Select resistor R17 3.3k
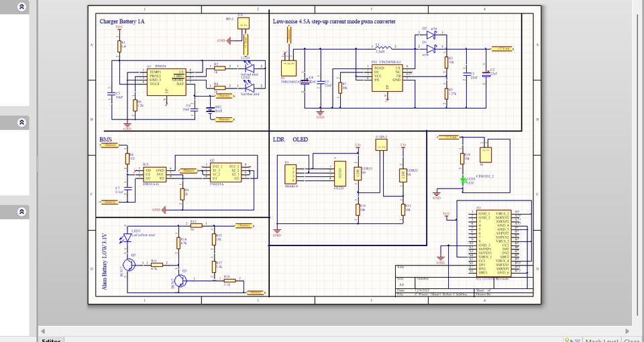This screenshot has width=644, height=342. 214,267
